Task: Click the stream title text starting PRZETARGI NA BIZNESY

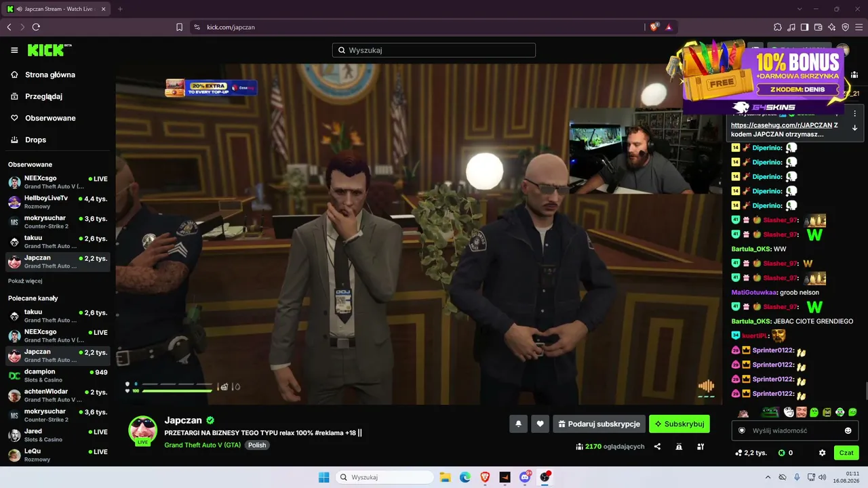Action: [263, 432]
